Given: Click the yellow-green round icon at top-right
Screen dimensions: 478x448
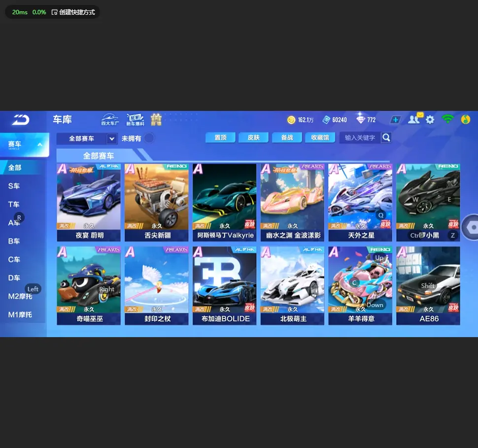Looking at the screenshot, I should (466, 120).
